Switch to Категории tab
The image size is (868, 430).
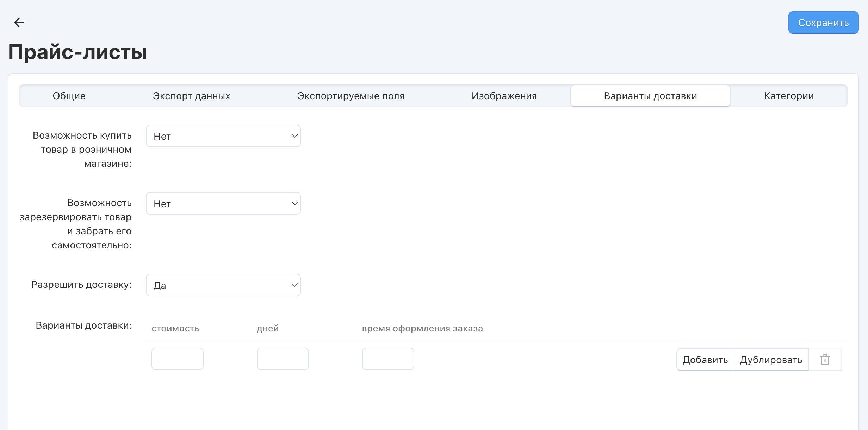coord(789,96)
